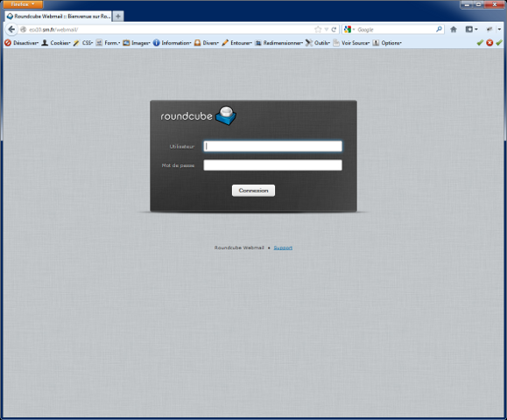Image resolution: width=507 pixels, height=420 pixels.
Task: Go to the Firefox home page icon
Action: point(454,30)
